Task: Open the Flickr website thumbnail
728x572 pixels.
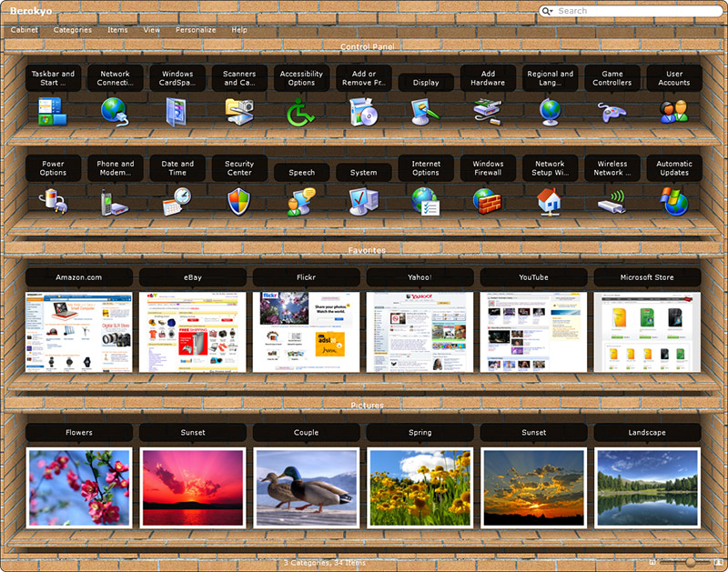Action: pos(307,332)
